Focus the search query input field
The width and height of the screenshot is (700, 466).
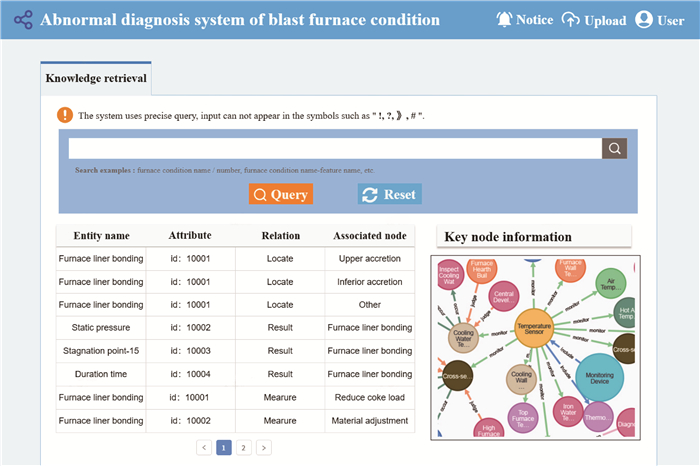pos(335,149)
